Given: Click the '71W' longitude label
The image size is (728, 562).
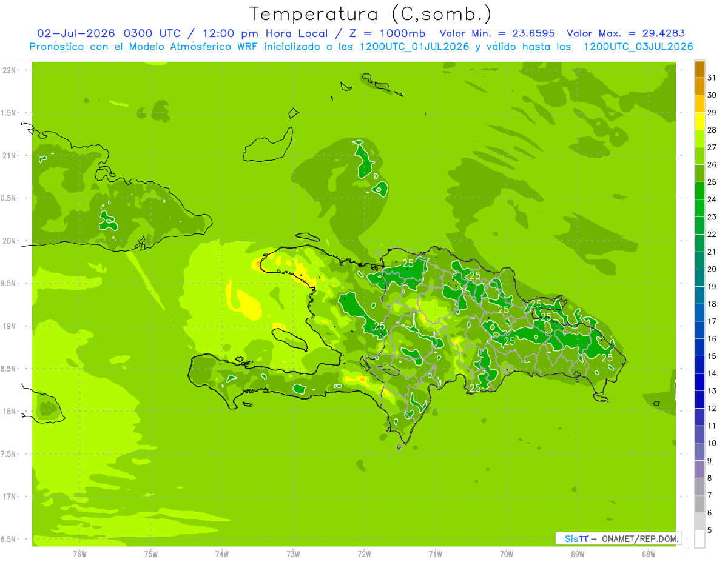Looking at the screenshot, I should click(435, 554).
